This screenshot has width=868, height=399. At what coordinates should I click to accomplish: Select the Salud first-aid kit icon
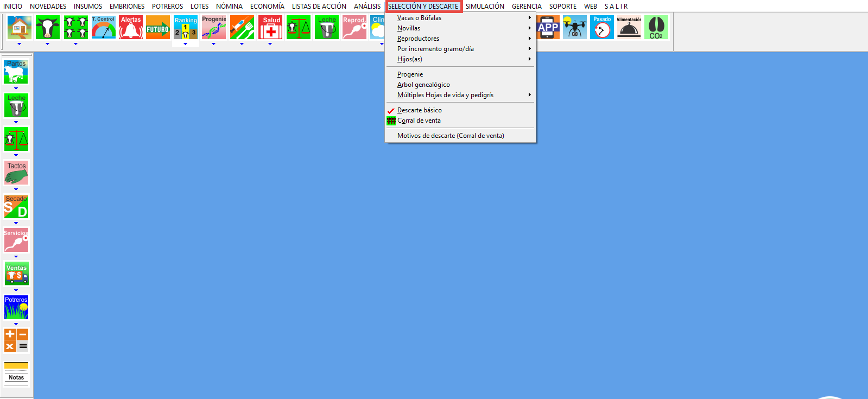(270, 27)
